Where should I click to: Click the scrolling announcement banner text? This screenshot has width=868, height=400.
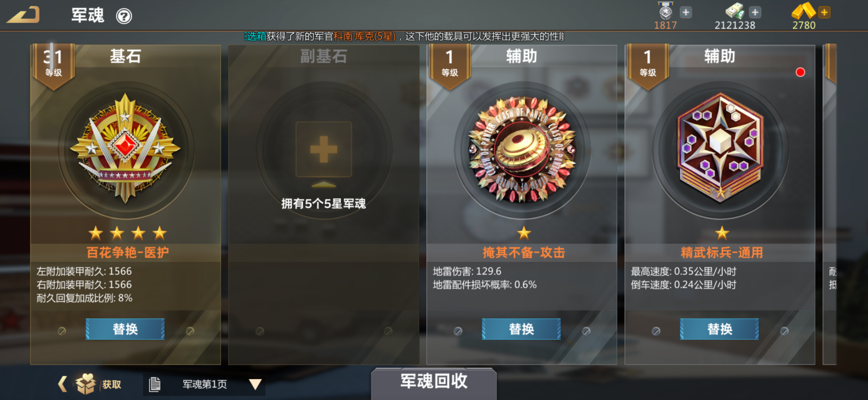point(404,36)
